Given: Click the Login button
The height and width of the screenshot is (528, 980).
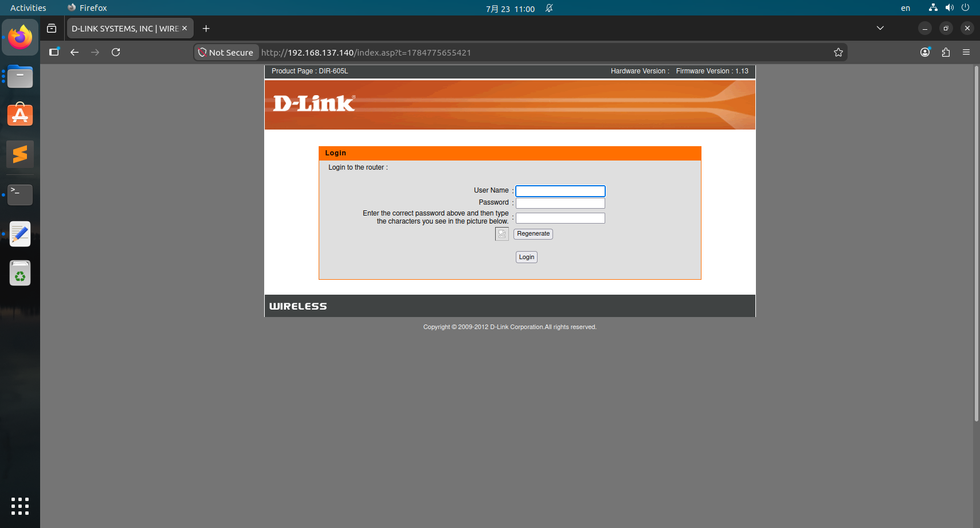Looking at the screenshot, I should [527, 257].
